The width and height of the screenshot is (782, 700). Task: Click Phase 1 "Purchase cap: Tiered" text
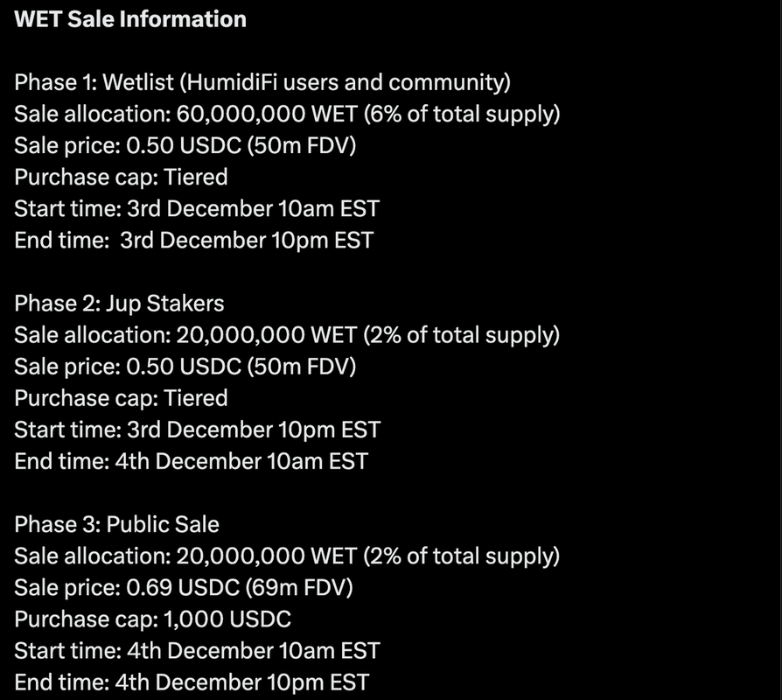click(x=121, y=178)
